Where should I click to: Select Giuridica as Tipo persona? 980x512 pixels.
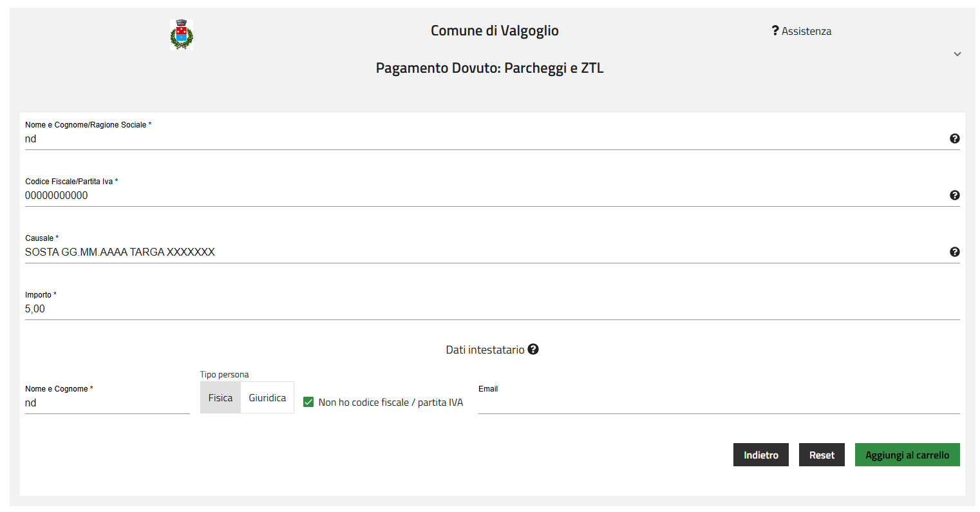(x=267, y=397)
